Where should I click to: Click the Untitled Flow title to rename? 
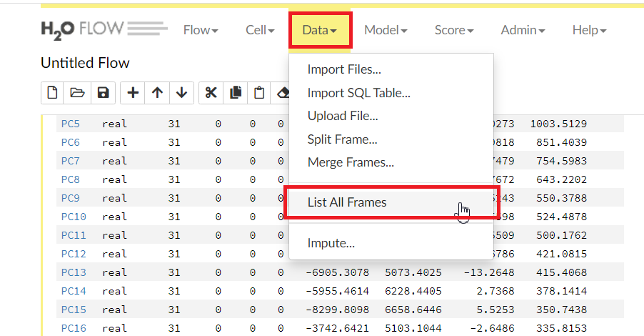85,63
